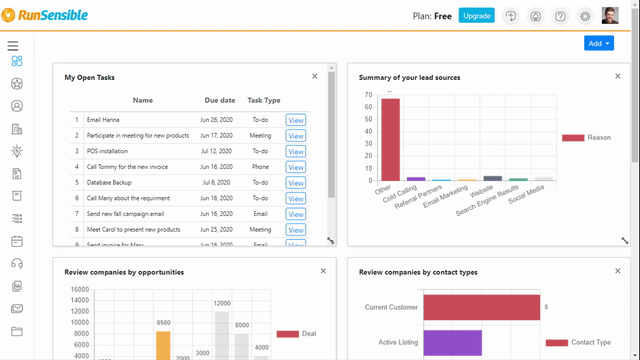Close the Summary of your lead sources widget
This screenshot has width=640, height=360.
[x=618, y=76]
